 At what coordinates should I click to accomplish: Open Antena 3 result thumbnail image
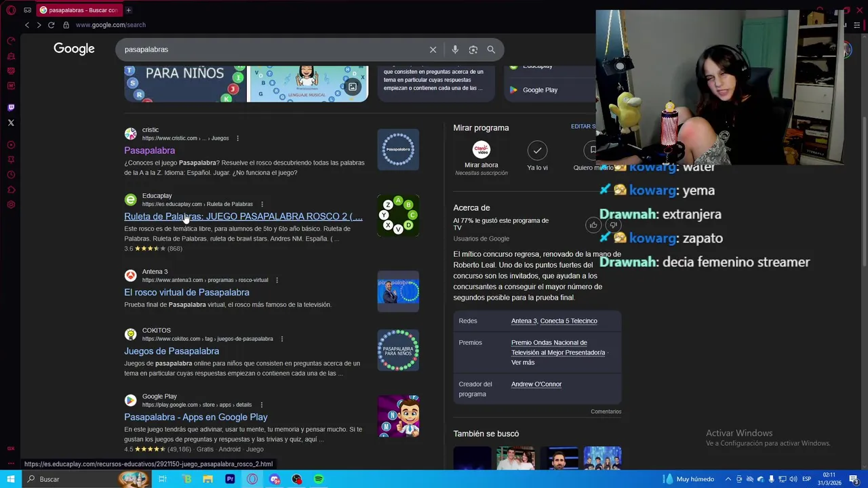tap(398, 291)
